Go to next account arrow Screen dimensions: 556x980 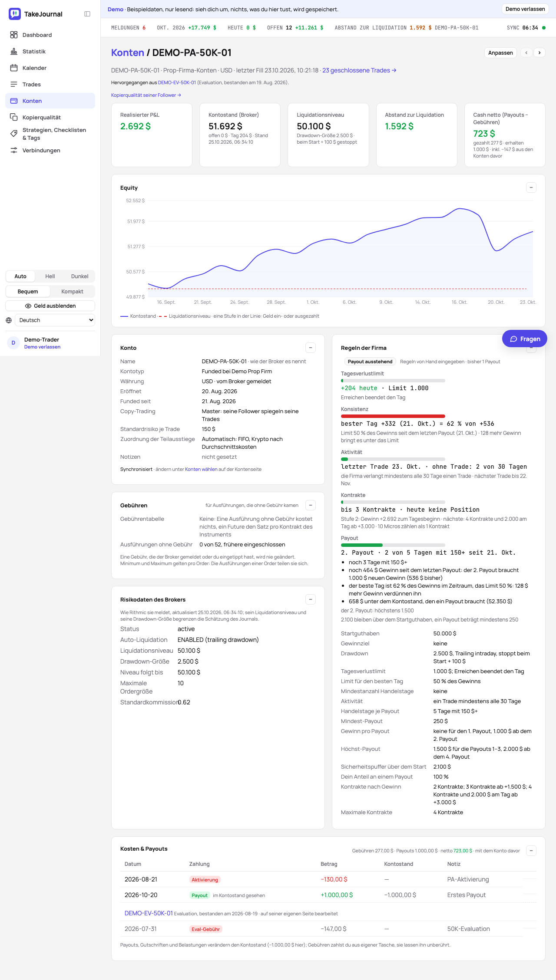tap(539, 53)
